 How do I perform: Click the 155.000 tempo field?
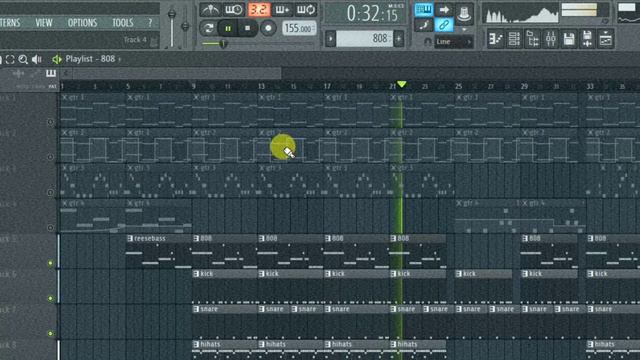(299, 28)
